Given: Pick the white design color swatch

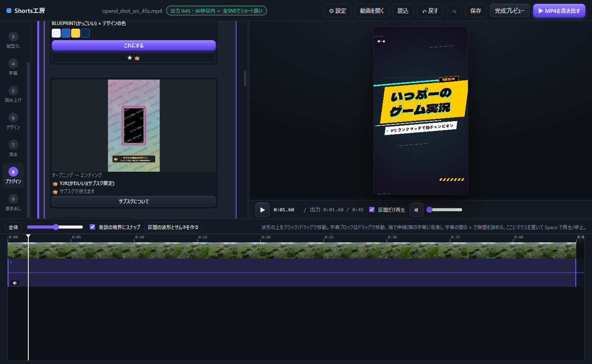Looking at the screenshot, I should click(x=56, y=33).
